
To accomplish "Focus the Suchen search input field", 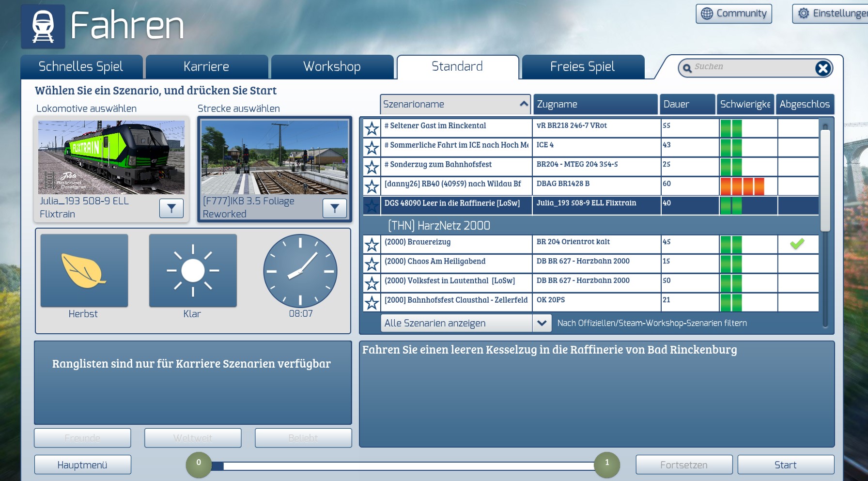I will pos(752,68).
